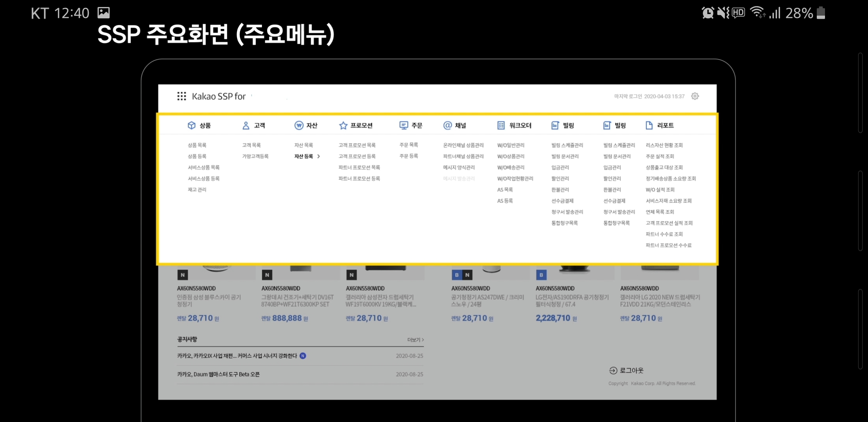This screenshot has height=422, width=868.
Task: Open 정기배송상품 소요량 조회 report
Action: pos(671,179)
